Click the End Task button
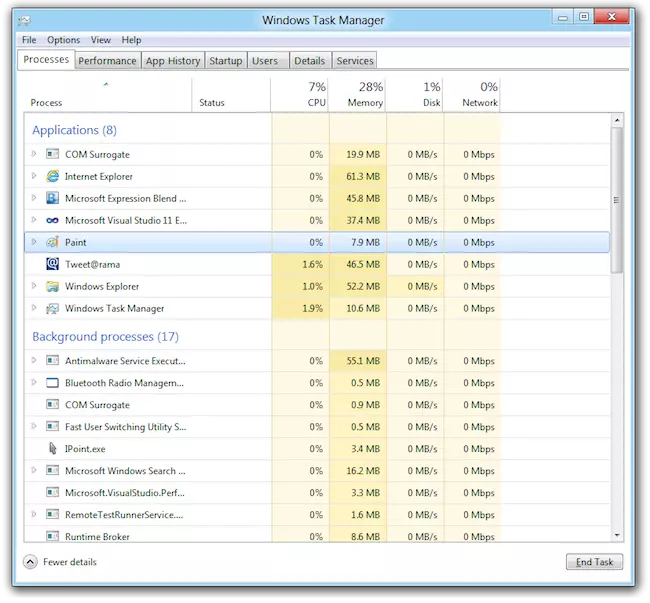The width and height of the screenshot is (650, 603). [x=594, y=562]
